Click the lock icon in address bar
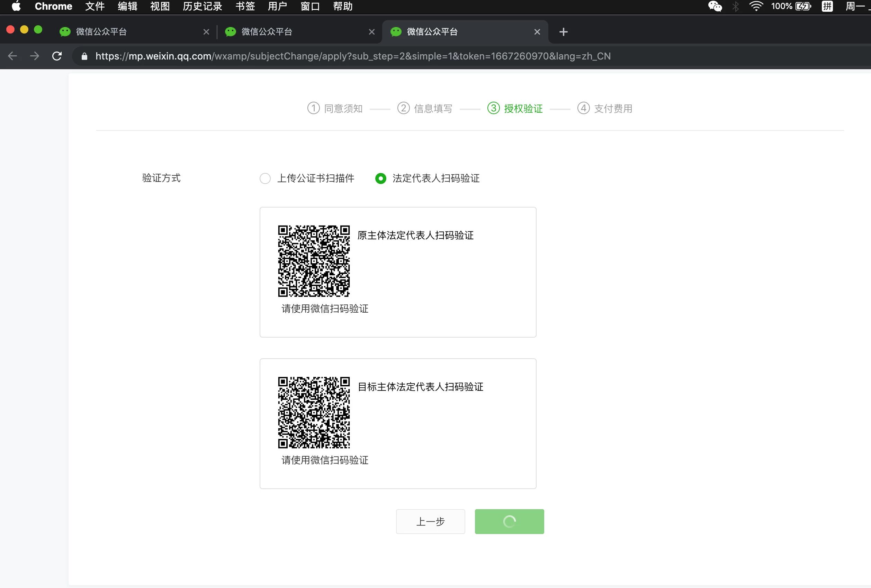The width and height of the screenshot is (871, 588). 84,56
